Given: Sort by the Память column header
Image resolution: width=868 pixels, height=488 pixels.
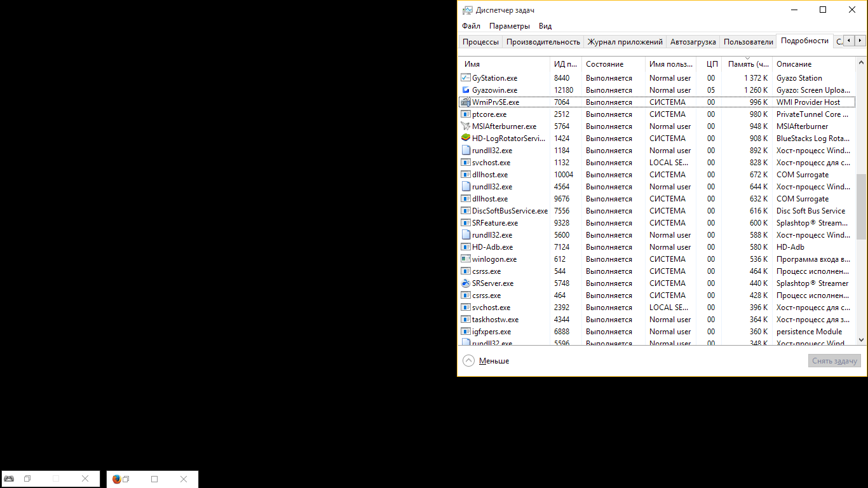Looking at the screenshot, I should [x=747, y=64].
